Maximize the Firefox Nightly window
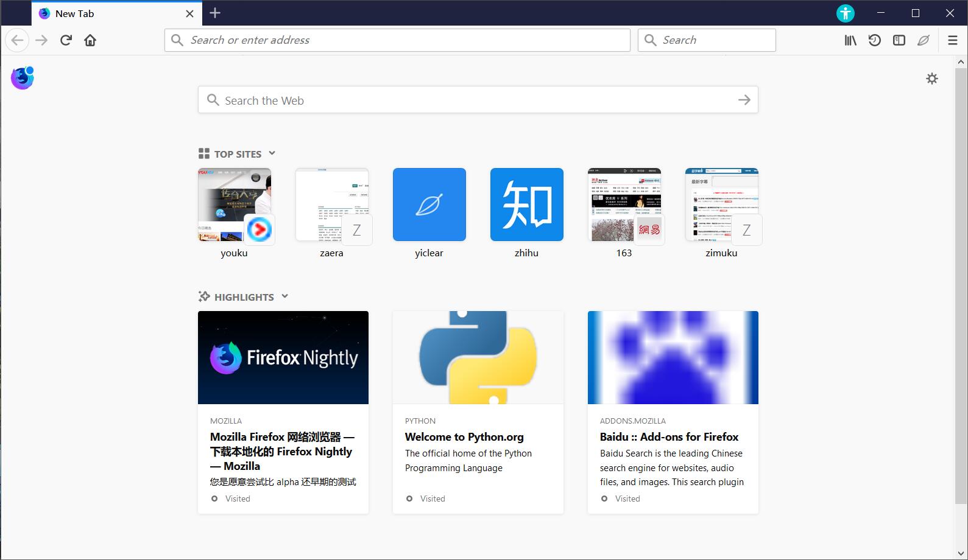Screen dimensions: 968x560 pos(915,13)
